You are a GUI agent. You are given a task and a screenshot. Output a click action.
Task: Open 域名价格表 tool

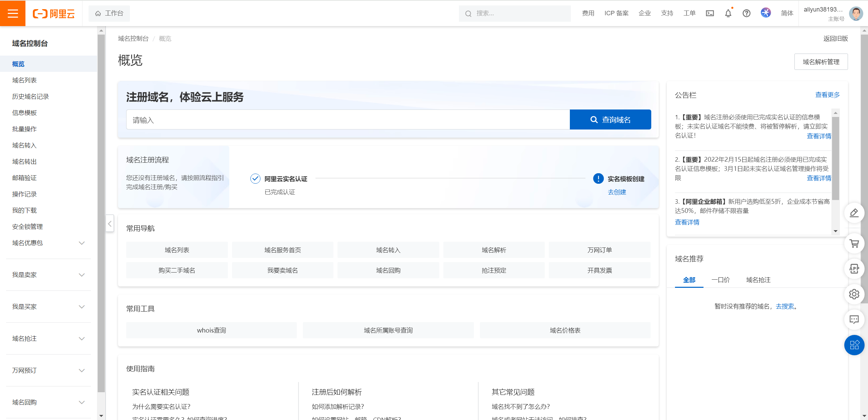tap(565, 331)
